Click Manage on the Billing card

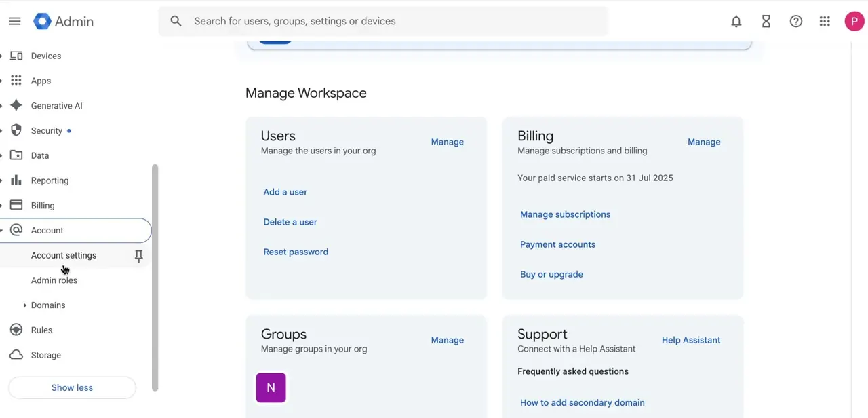click(x=704, y=142)
